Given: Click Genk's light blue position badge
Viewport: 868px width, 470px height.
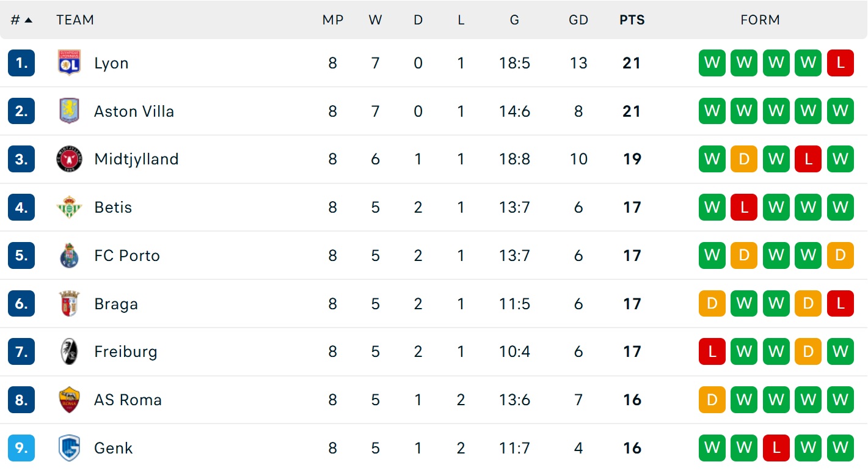Looking at the screenshot, I should point(21,448).
